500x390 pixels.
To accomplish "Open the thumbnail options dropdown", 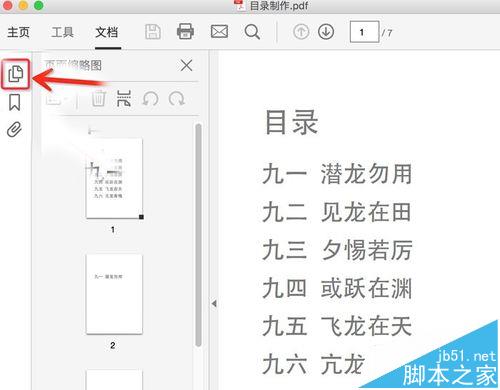I will tap(57, 100).
